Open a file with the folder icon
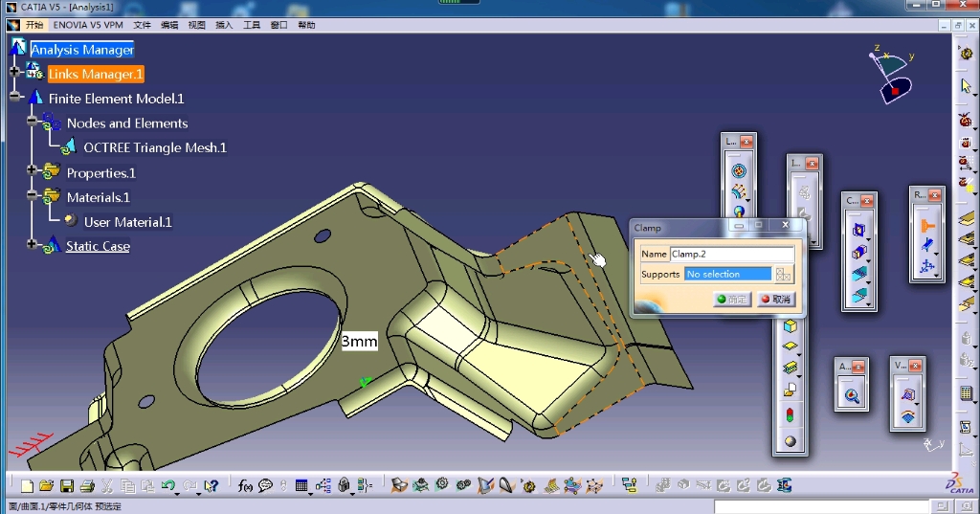 tap(46, 486)
